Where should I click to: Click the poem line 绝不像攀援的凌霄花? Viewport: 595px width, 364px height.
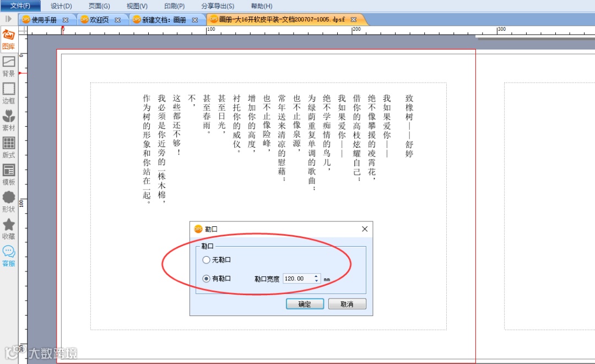point(372,137)
